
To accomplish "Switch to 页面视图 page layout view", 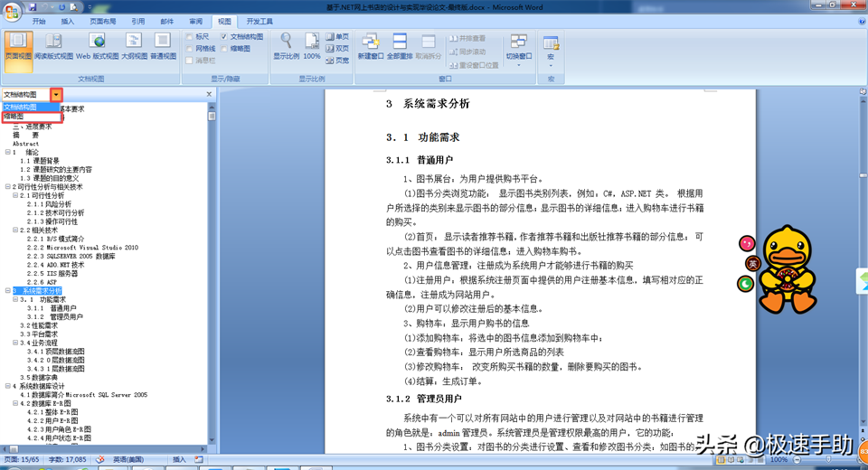I will [x=18, y=45].
